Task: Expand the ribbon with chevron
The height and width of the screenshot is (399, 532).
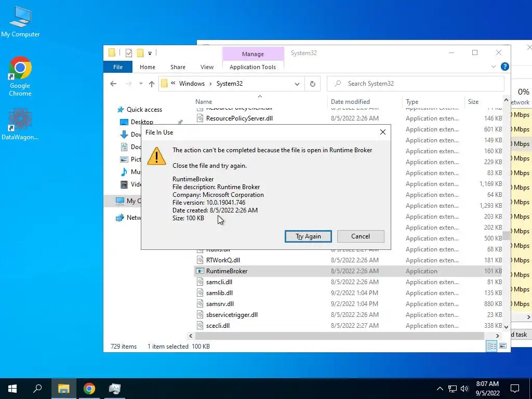Action: pyautogui.click(x=494, y=67)
